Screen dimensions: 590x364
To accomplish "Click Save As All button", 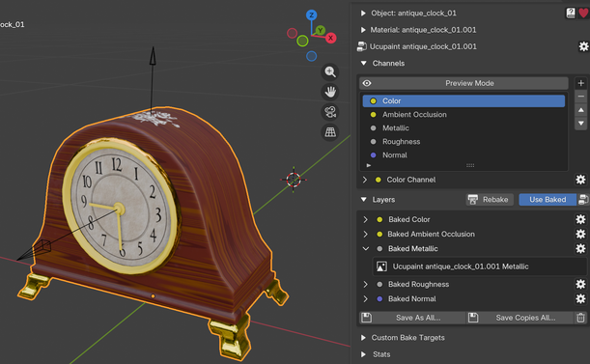I will coord(412,318).
